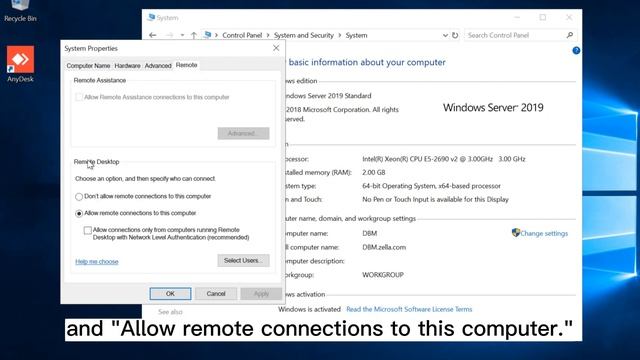Screen dimensions: 640x360
Task: Click the forward arrow in System window
Action: 169,36
